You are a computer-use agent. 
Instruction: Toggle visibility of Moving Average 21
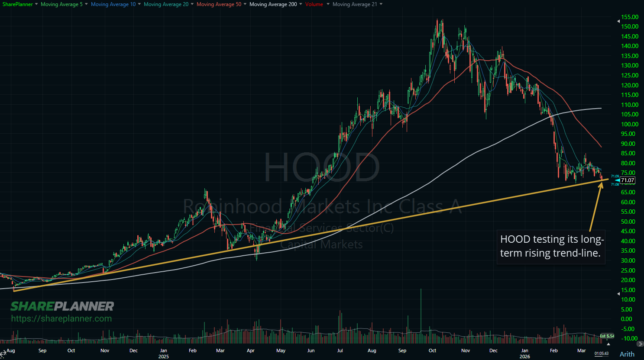tap(355, 4)
